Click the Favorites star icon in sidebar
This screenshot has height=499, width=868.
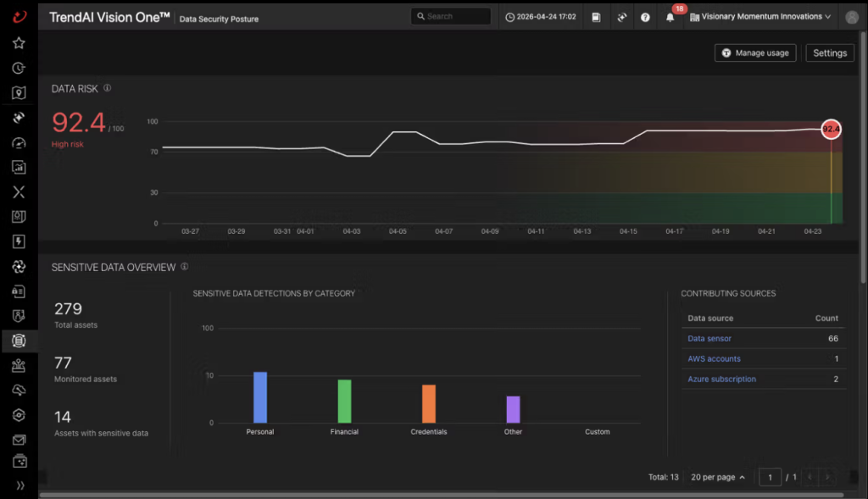19,42
